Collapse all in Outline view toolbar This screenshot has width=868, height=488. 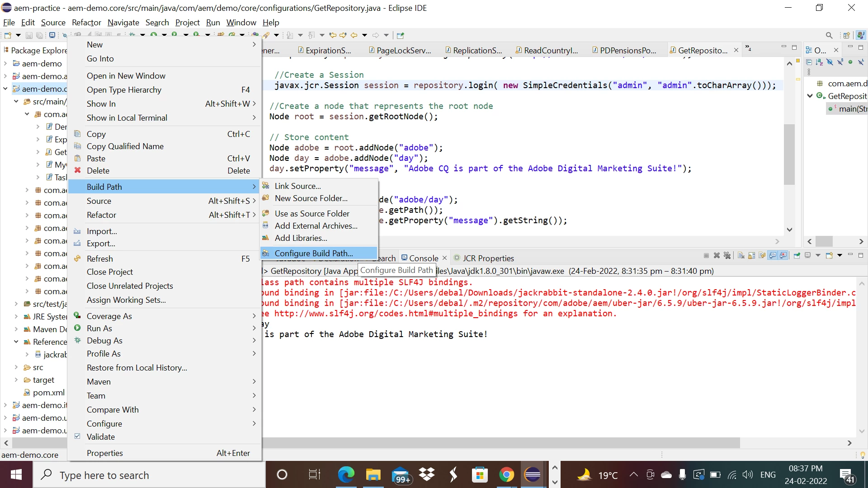pyautogui.click(x=809, y=62)
